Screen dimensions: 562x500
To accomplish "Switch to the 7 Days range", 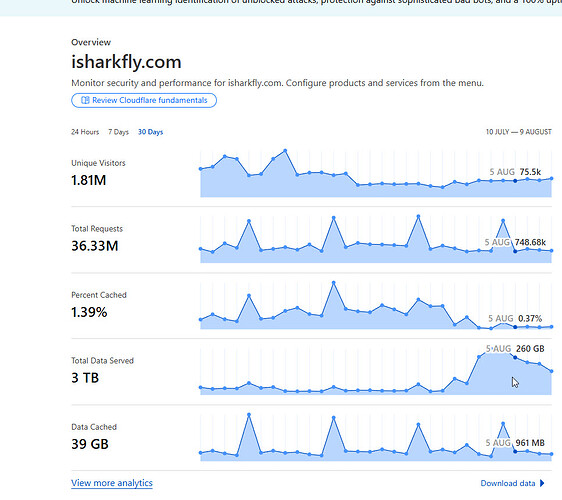I will point(118,132).
